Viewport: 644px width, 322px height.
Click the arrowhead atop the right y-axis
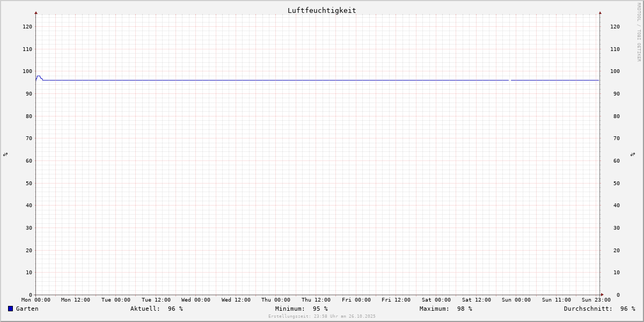600,12
